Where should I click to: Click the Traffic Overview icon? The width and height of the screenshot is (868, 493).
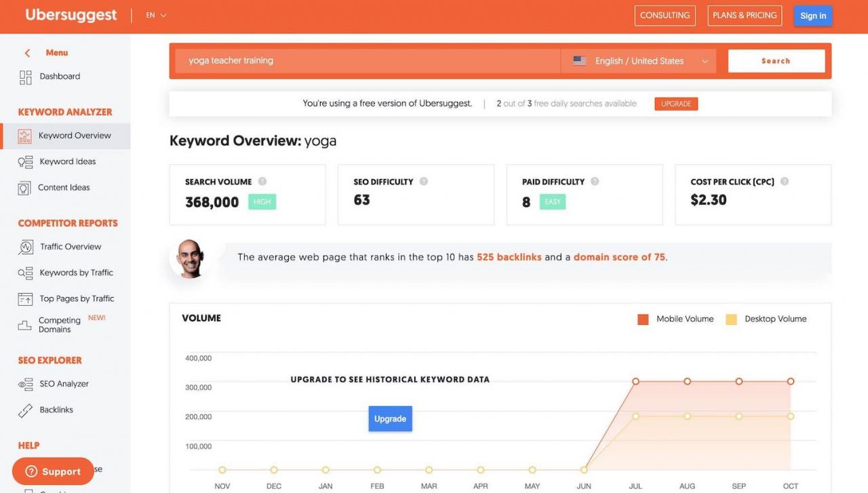click(x=25, y=247)
